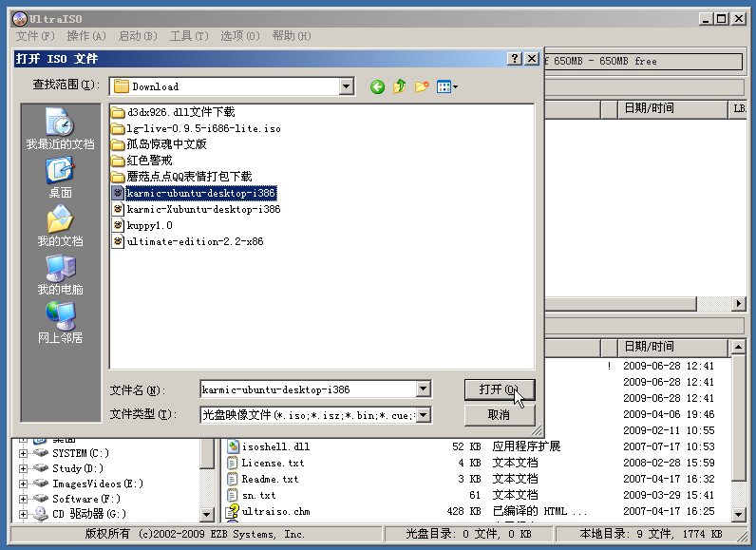Open My Computer (我的电脑) place icon
This screenshot has width=756, height=550.
[60, 275]
